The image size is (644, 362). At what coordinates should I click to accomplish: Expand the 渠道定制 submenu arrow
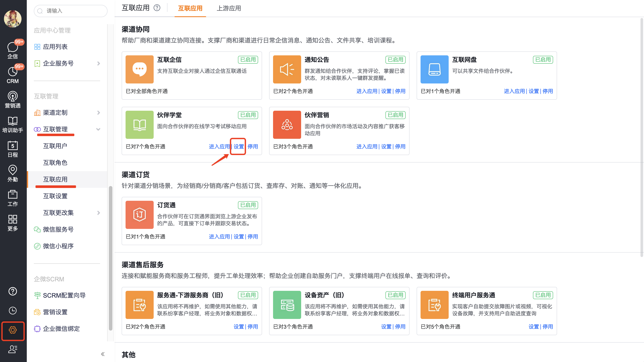[99, 113]
